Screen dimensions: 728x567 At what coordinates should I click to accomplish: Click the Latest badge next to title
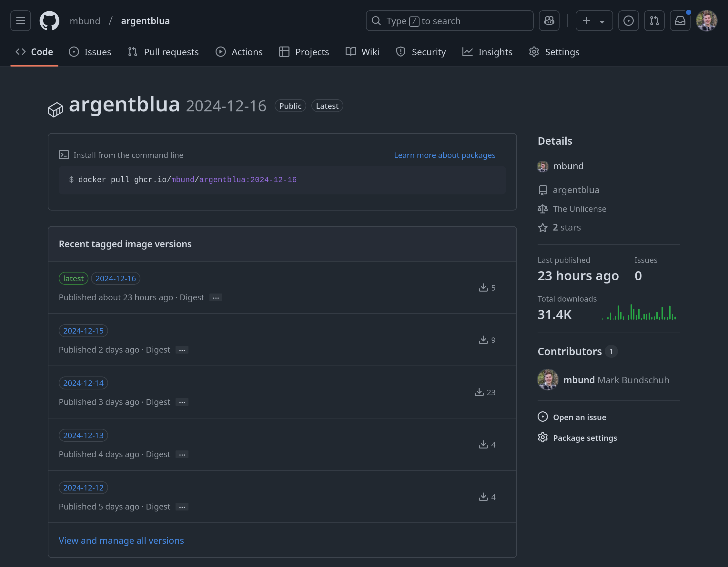point(327,106)
